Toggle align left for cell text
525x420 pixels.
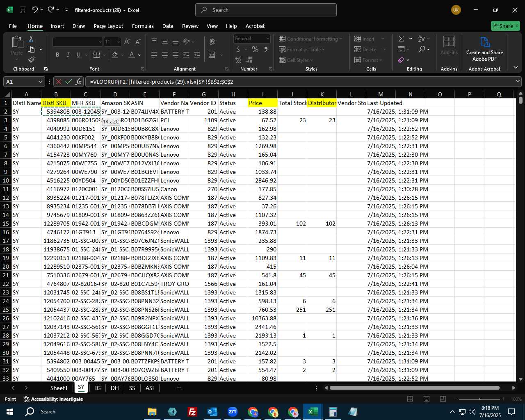tap(154, 55)
